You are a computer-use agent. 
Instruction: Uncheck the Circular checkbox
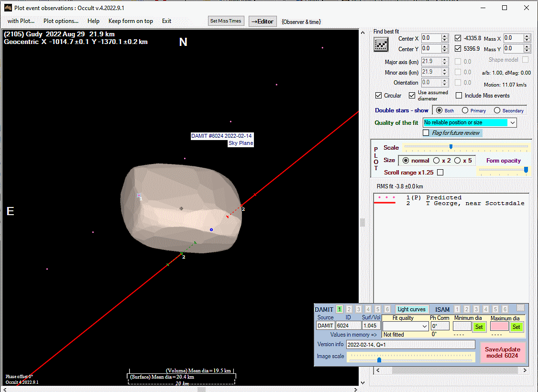[x=379, y=96]
